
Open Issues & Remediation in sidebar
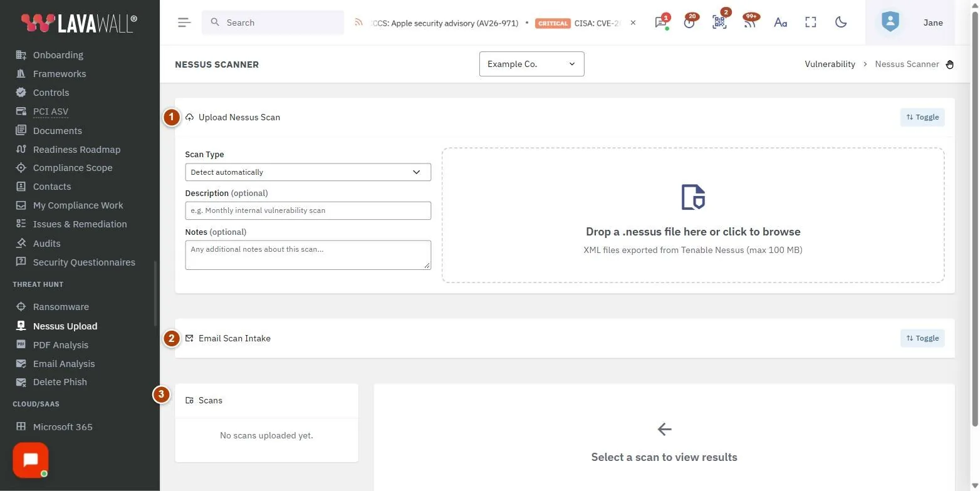[78, 224]
